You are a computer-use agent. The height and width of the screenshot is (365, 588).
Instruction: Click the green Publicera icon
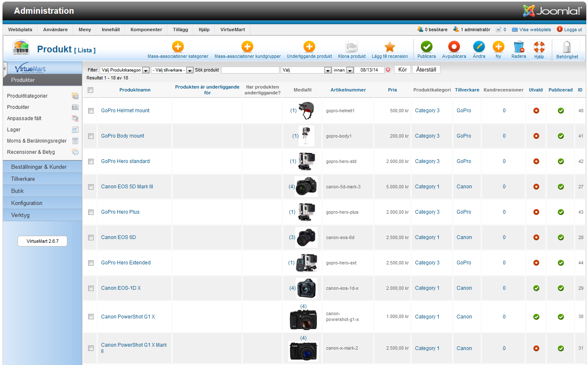coord(427,47)
